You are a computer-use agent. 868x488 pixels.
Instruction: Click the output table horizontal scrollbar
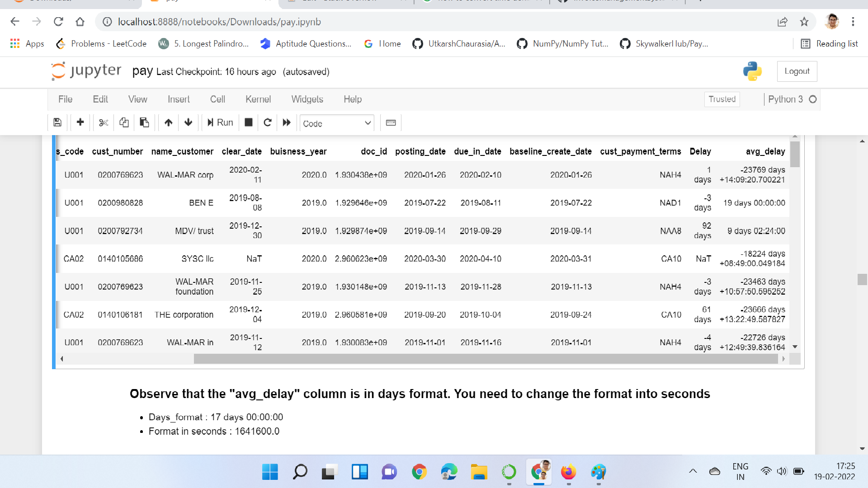point(486,359)
